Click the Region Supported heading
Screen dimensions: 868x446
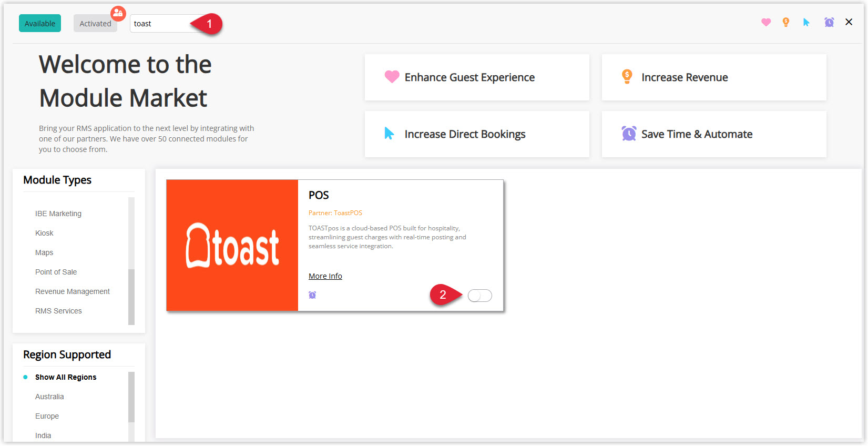point(67,354)
